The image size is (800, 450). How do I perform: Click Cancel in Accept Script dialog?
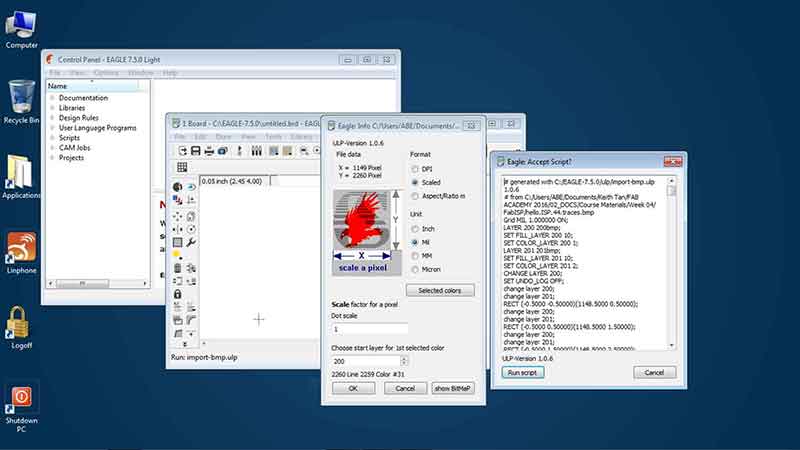pos(654,372)
